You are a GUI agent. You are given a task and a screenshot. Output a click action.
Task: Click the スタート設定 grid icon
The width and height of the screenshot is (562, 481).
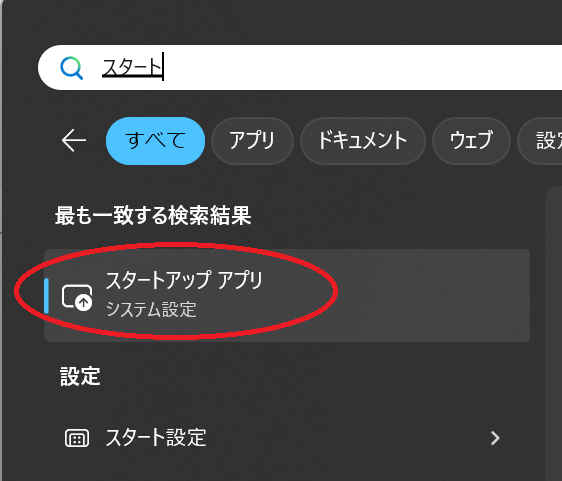point(77,438)
